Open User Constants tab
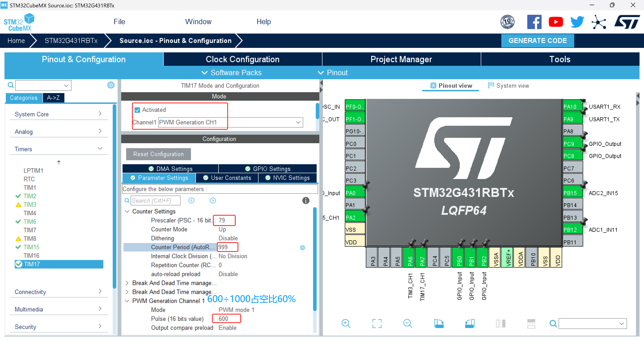 [227, 178]
